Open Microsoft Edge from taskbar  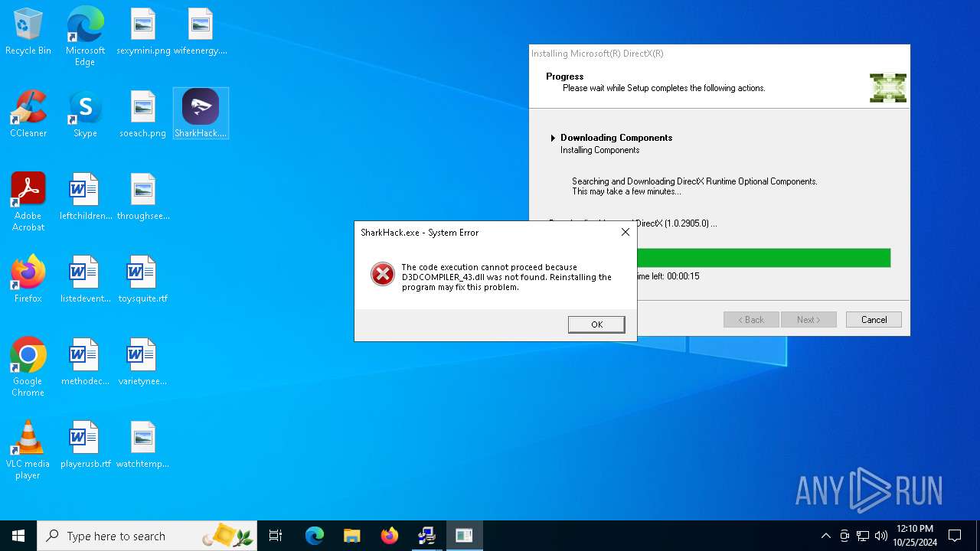[315, 536]
